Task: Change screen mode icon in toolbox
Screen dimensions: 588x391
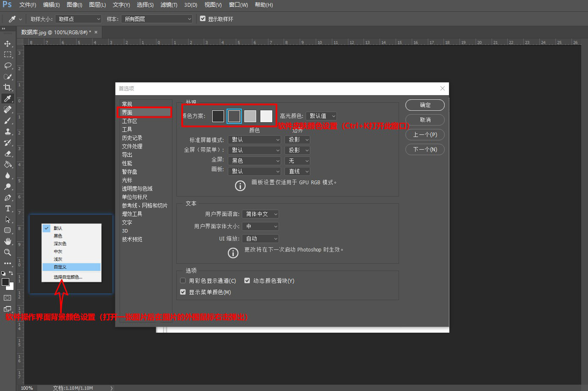Action: click(x=8, y=309)
